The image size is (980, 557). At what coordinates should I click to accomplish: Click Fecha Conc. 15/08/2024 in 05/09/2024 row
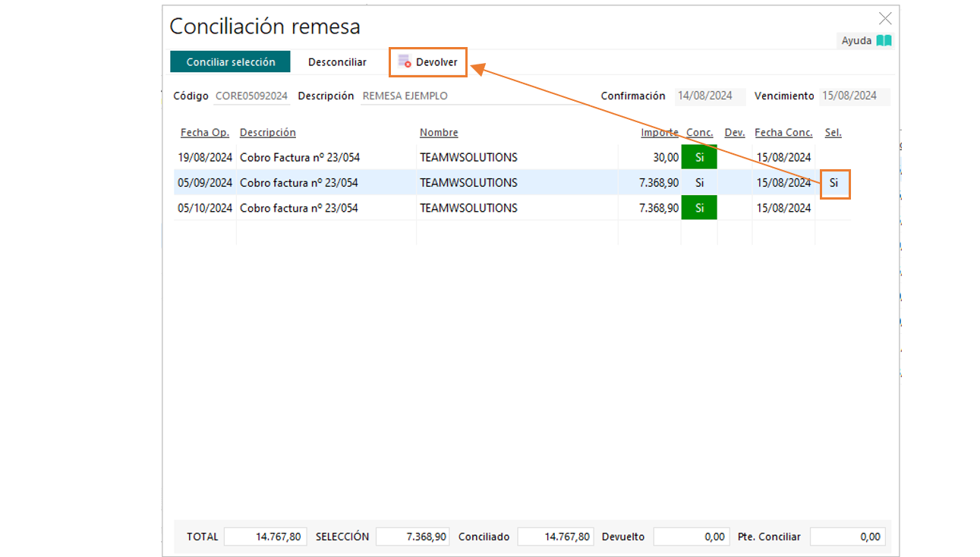(783, 183)
